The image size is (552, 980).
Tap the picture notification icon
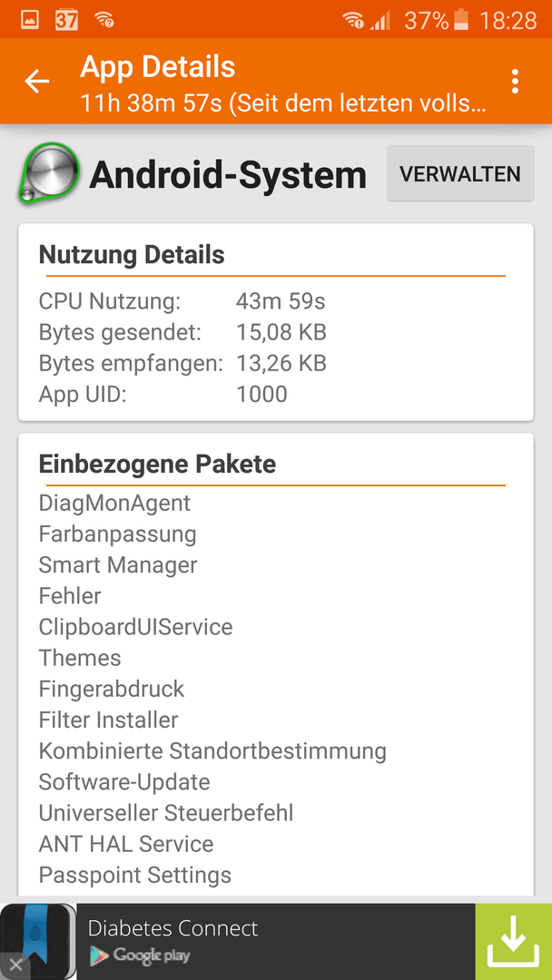30,20
